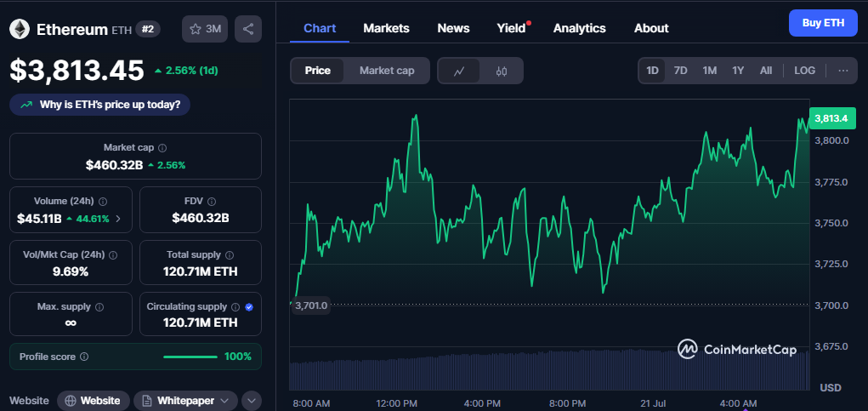Set chart range to 1D
This screenshot has height=411, width=868.
[653, 71]
